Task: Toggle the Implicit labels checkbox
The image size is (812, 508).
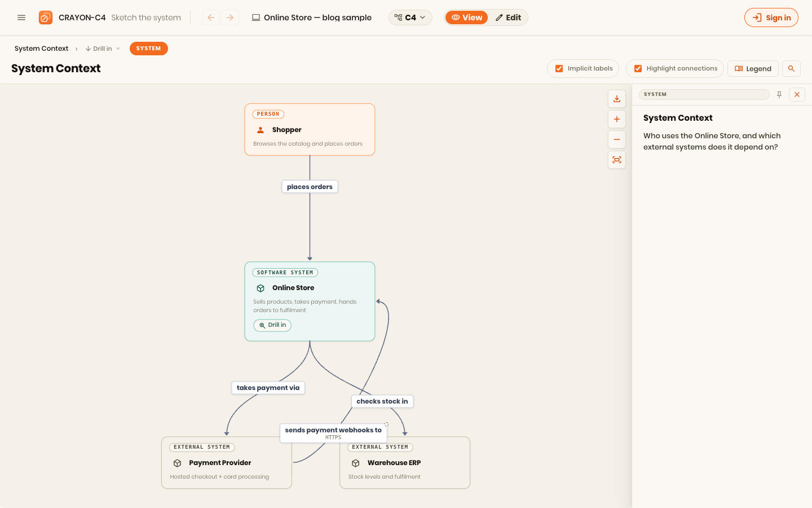Action: [x=559, y=68]
